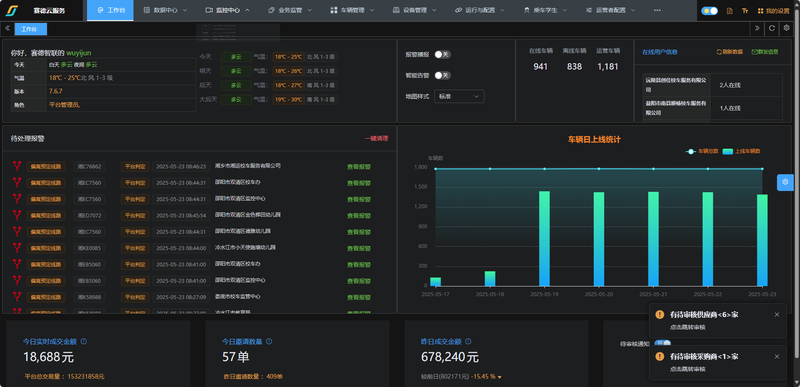Image resolution: width=800 pixels, height=387 pixels.
Task: Click the red 一键清理 link
Action: pos(376,138)
